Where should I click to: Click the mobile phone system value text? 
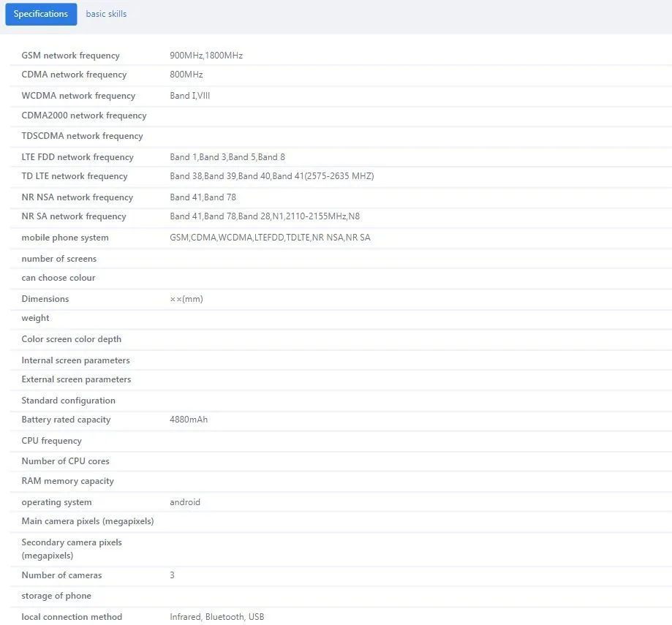coord(270,238)
